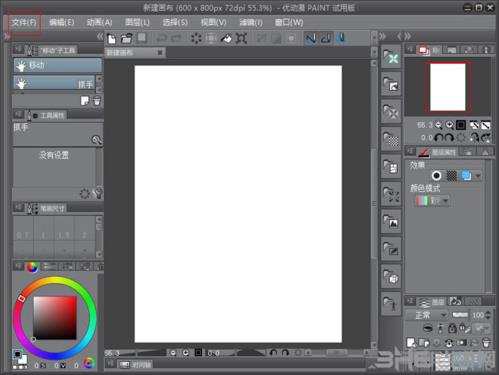Image resolution: width=499 pixels, height=375 pixels.
Task: Click the tool property reset gear icon
Action: coord(85,194)
